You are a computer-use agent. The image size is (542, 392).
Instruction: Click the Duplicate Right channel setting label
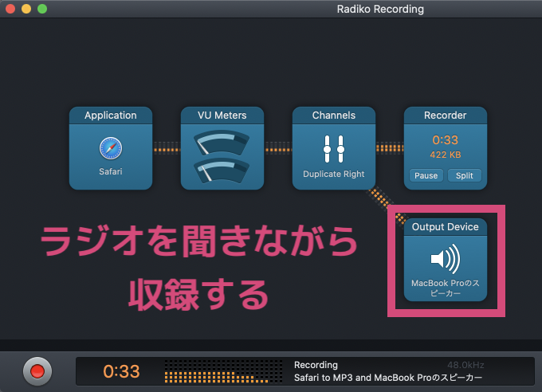pos(333,174)
